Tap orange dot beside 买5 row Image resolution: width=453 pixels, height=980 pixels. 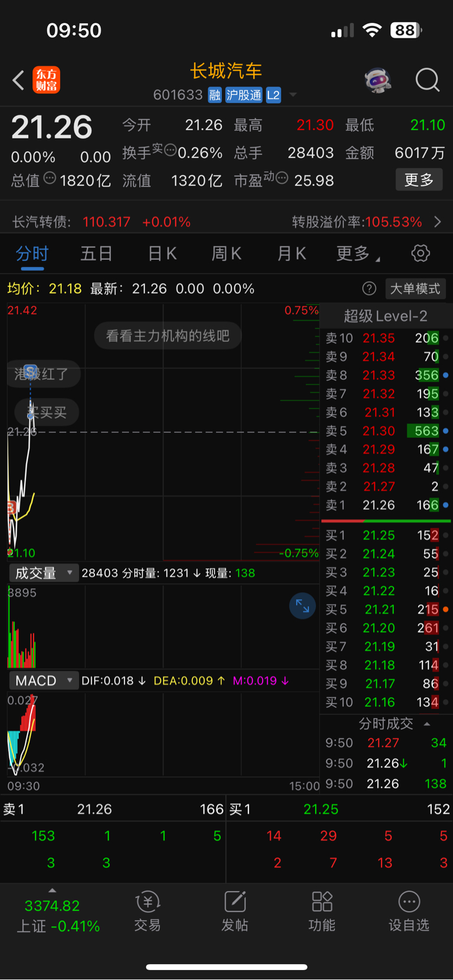coord(445,609)
